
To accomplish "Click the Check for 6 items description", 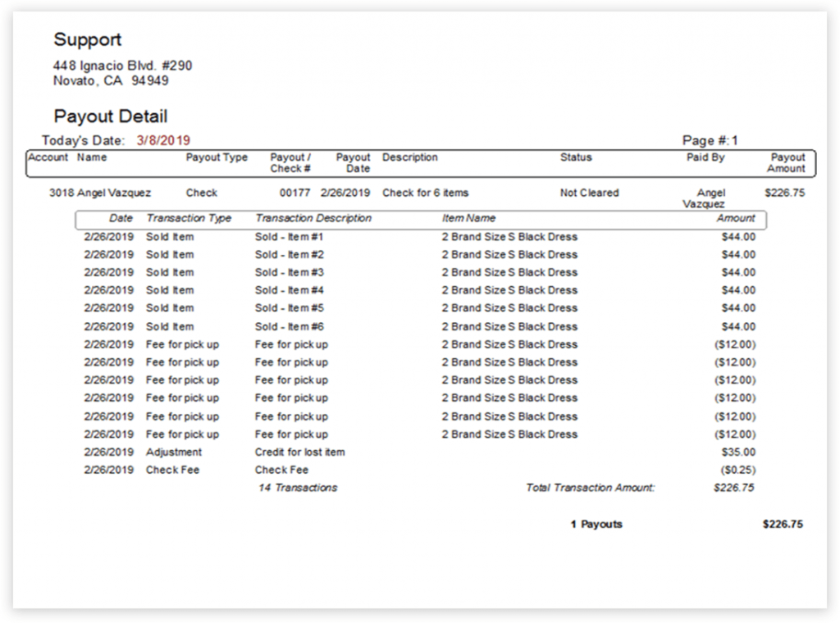I will [425, 193].
